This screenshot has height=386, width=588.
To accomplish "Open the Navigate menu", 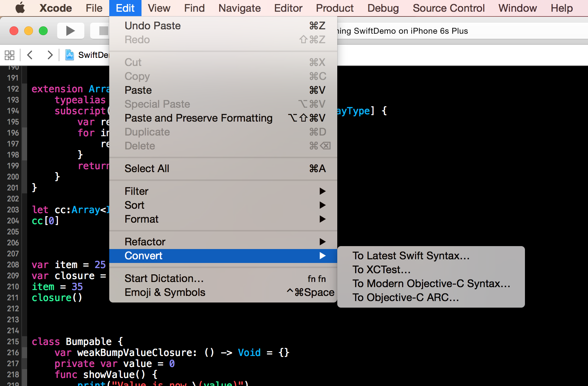I will (240, 8).
